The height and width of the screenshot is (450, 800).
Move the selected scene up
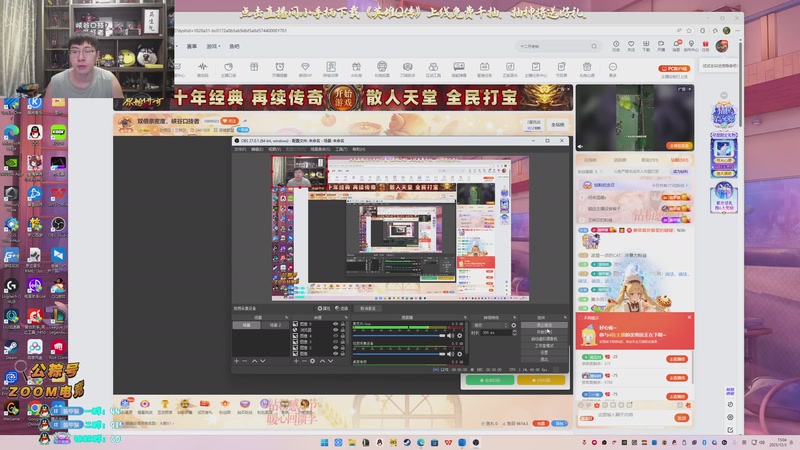coord(255,361)
